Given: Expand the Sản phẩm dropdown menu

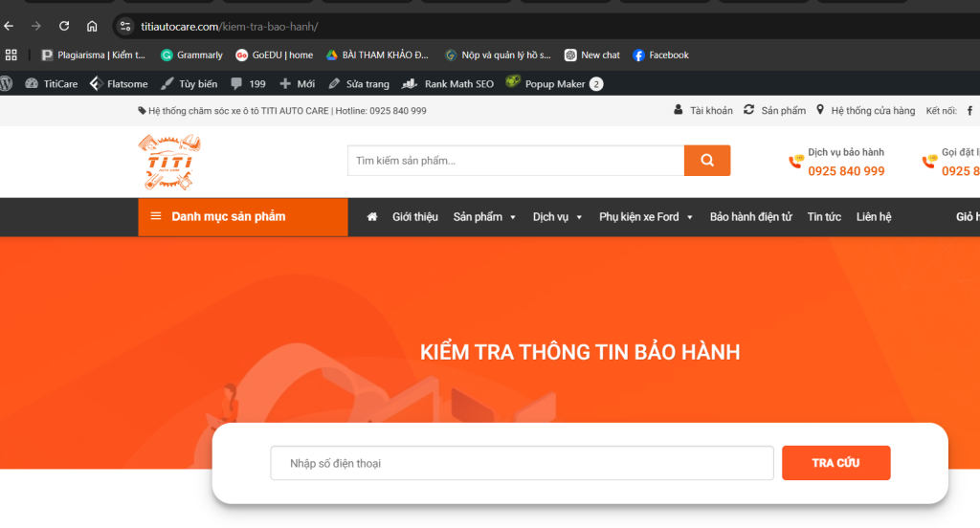Looking at the screenshot, I should click(484, 217).
